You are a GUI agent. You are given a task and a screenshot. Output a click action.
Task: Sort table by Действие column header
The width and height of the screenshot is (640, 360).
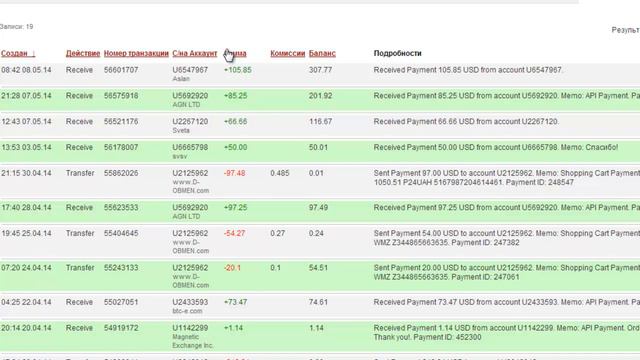[83, 53]
